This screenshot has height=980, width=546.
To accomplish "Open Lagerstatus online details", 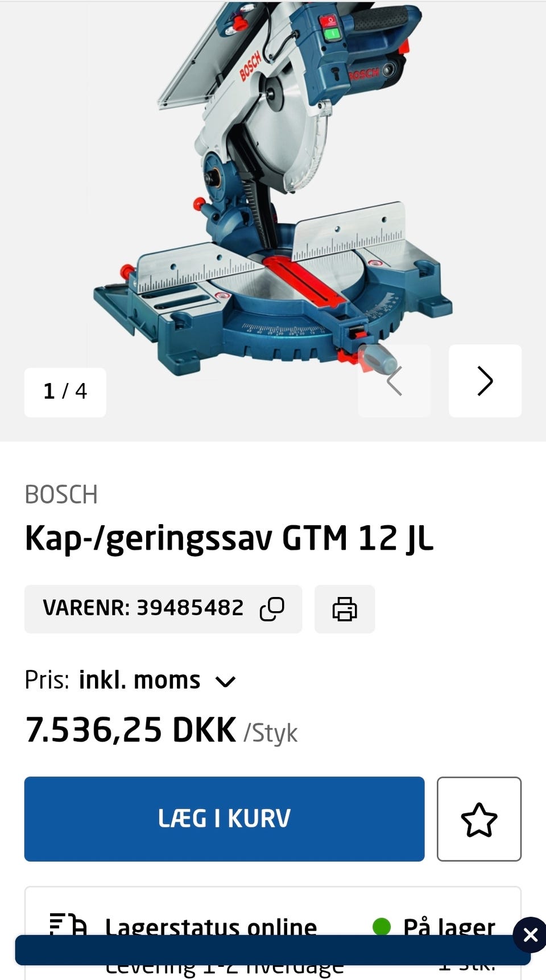I will click(211, 928).
